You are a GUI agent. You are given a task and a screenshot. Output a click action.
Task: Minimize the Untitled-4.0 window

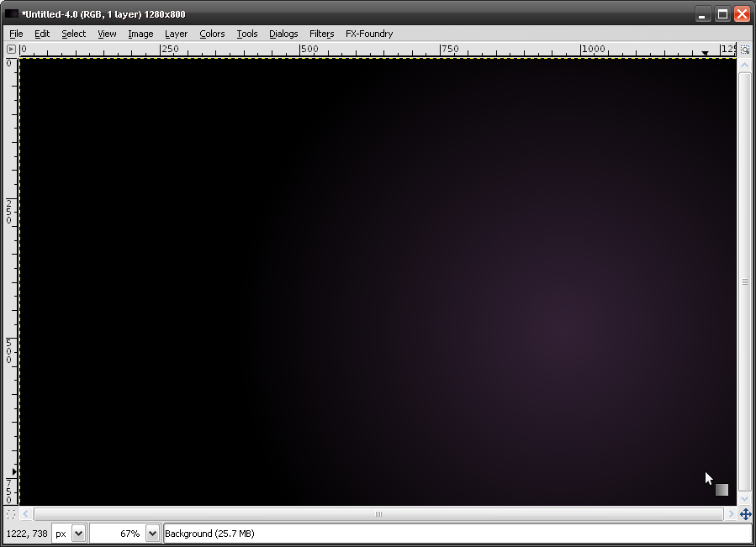point(703,14)
